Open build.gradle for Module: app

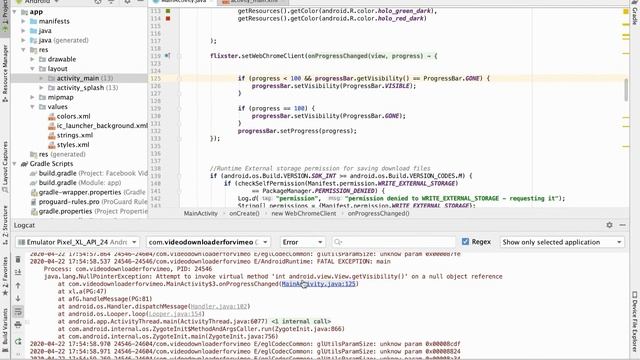pos(76,183)
